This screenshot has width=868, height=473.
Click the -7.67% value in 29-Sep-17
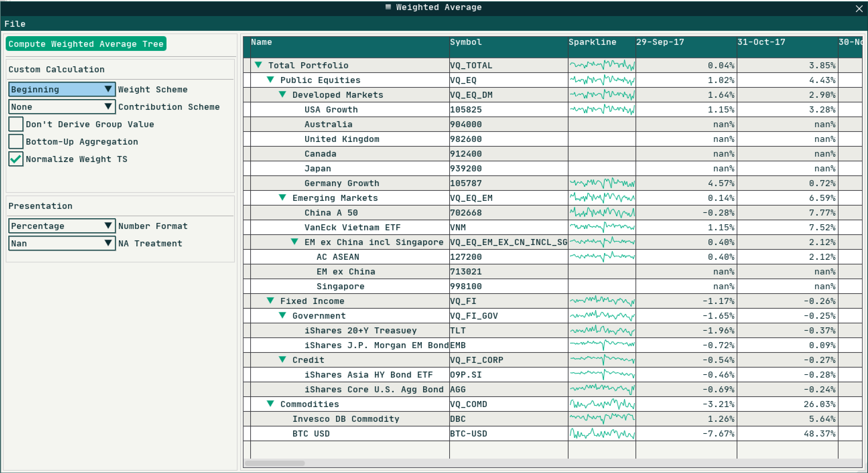tap(718, 433)
